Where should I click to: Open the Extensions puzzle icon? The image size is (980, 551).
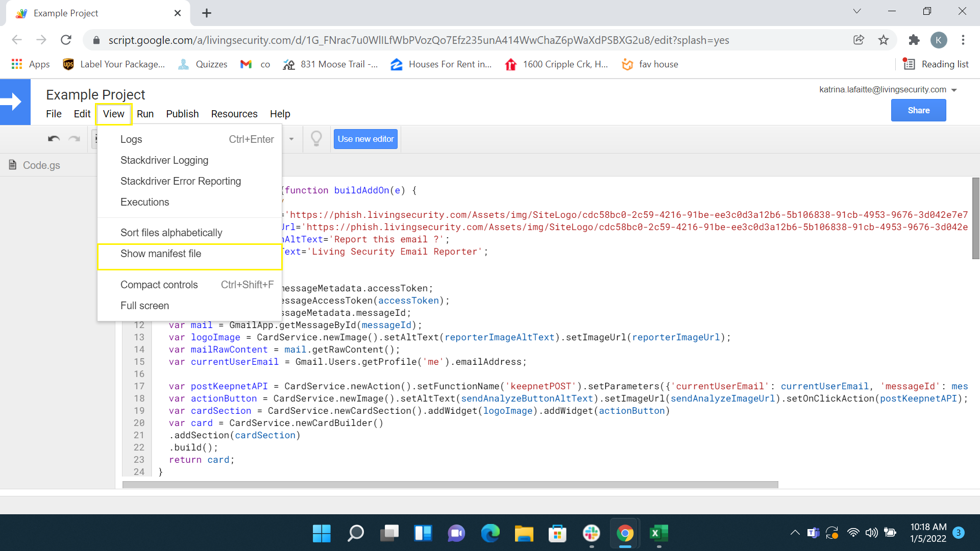click(914, 40)
